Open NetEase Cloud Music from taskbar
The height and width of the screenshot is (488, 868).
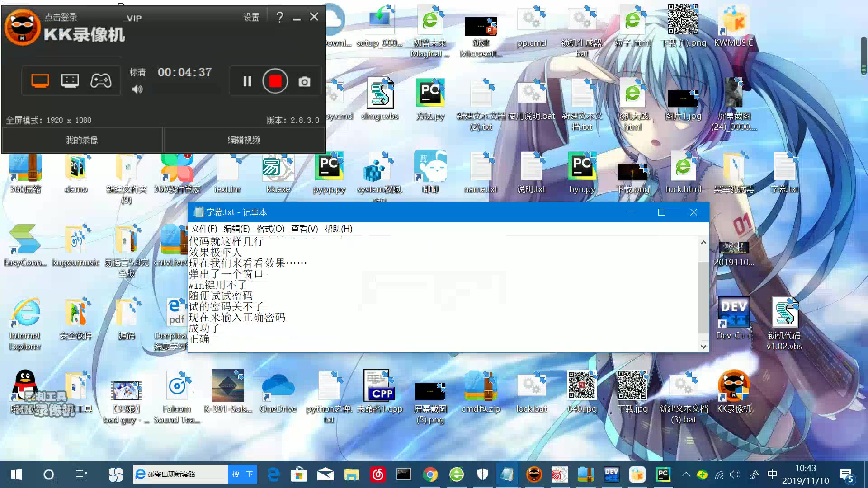click(377, 474)
